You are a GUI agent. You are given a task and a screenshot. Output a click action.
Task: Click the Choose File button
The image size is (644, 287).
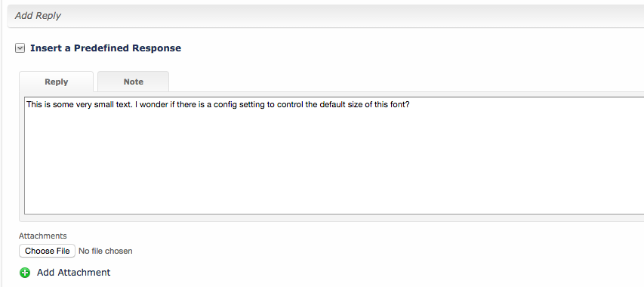pyautogui.click(x=48, y=251)
